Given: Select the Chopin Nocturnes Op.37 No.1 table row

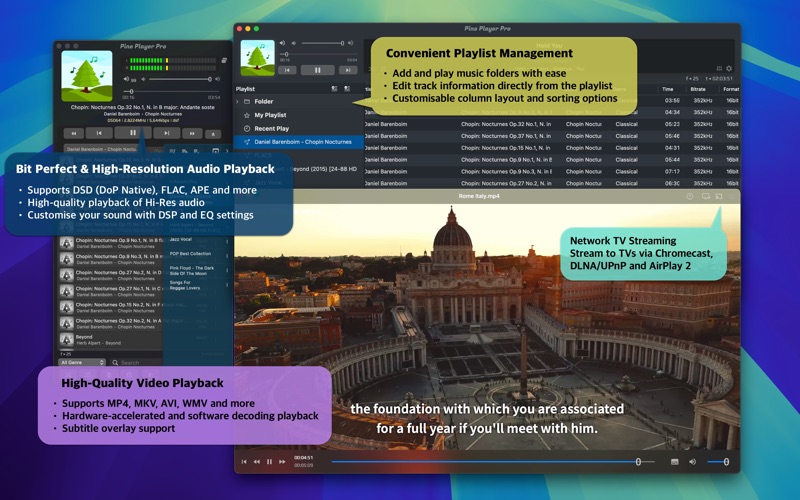Looking at the screenshot, I should (x=552, y=136).
